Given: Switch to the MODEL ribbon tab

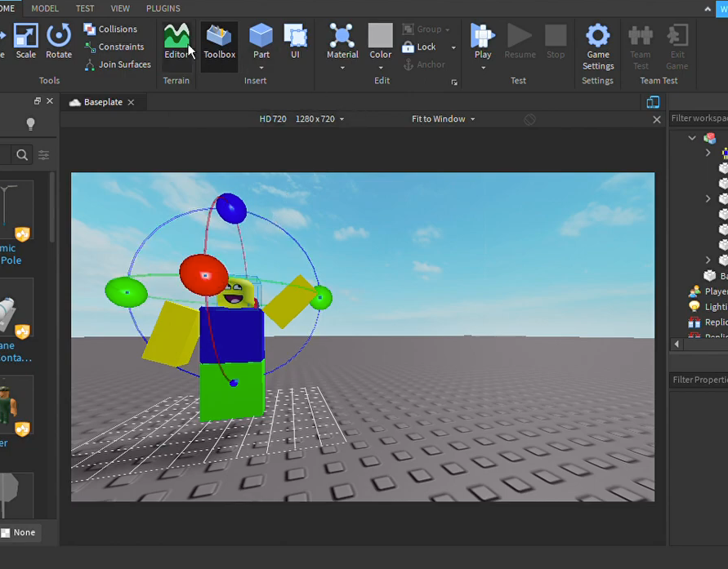Looking at the screenshot, I should [x=45, y=8].
